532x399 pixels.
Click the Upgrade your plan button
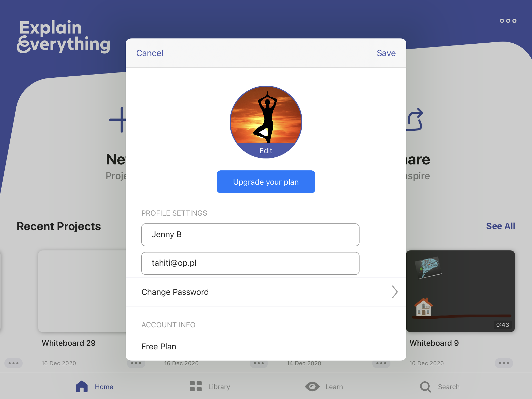click(x=265, y=182)
